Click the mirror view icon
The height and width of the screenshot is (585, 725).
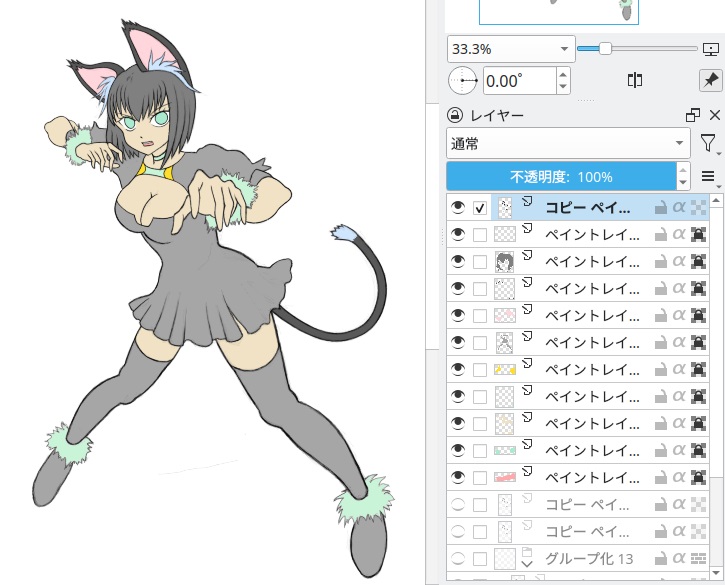click(634, 81)
